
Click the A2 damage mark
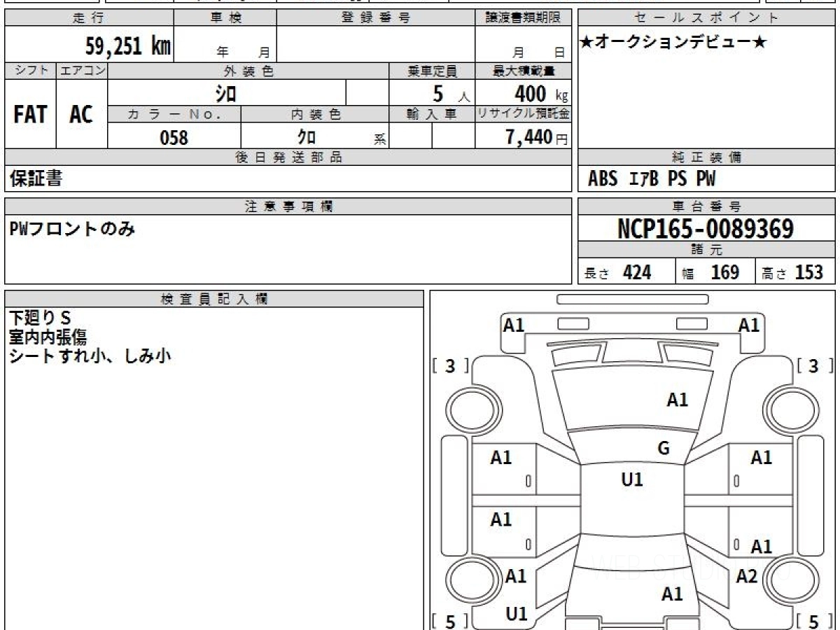pos(747,576)
